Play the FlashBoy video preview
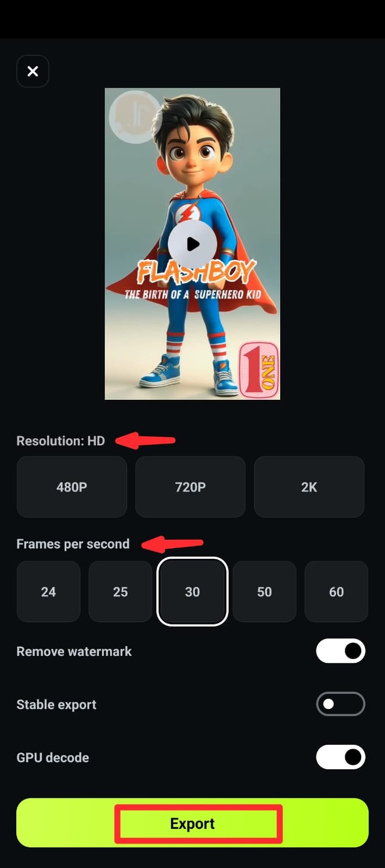The height and width of the screenshot is (868, 385). (x=192, y=244)
